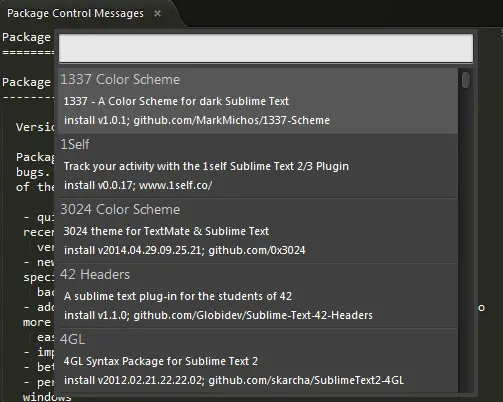This screenshot has width=503, height=402.
Task: Choose the 3024 Color Scheme package
Action: [258, 231]
